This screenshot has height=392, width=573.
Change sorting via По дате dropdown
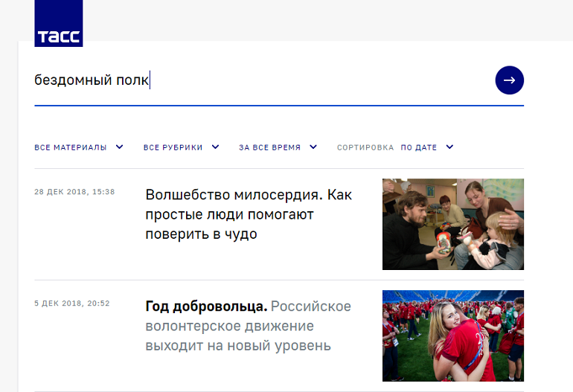[419, 147]
